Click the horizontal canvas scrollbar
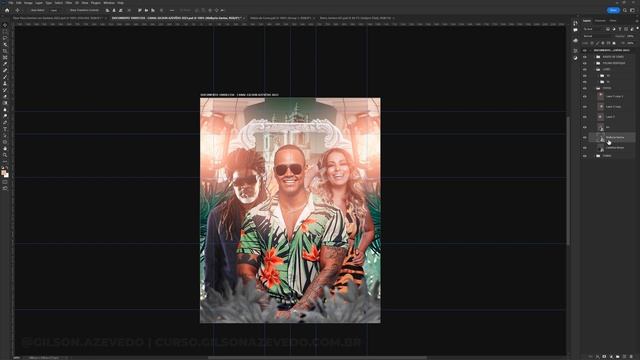Image resolution: width=640 pixels, height=360 pixels. click(x=317, y=358)
